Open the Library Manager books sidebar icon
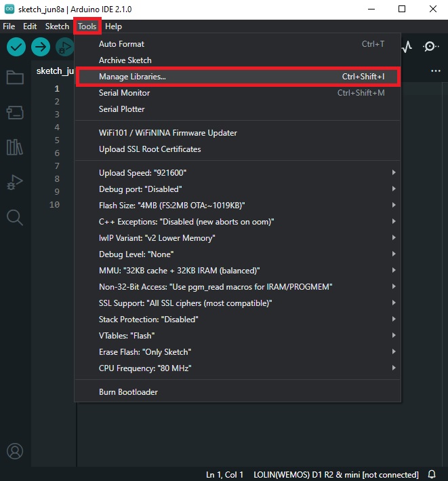Image resolution: width=448 pixels, height=481 pixels. point(15,147)
